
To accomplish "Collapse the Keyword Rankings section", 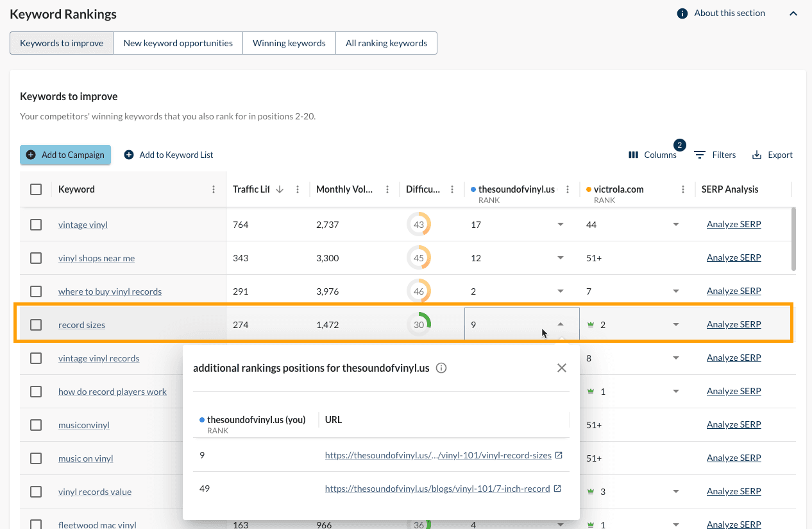I will (x=793, y=13).
